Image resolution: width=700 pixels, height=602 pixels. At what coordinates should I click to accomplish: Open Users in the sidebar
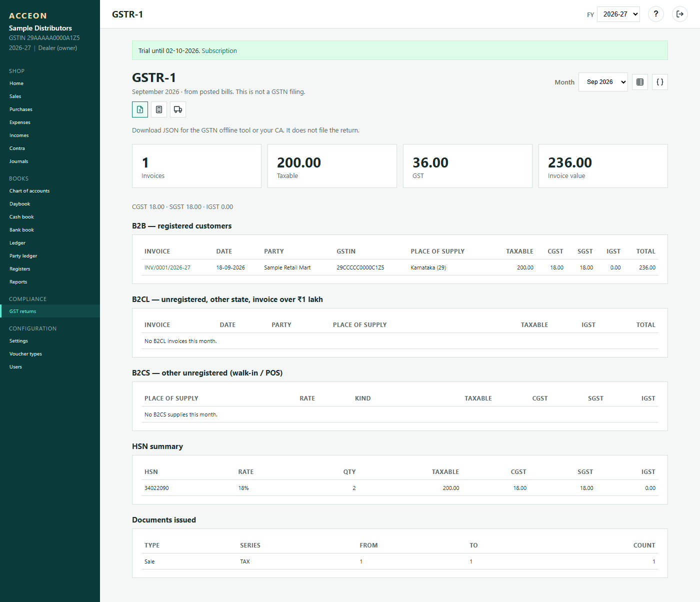click(50, 367)
